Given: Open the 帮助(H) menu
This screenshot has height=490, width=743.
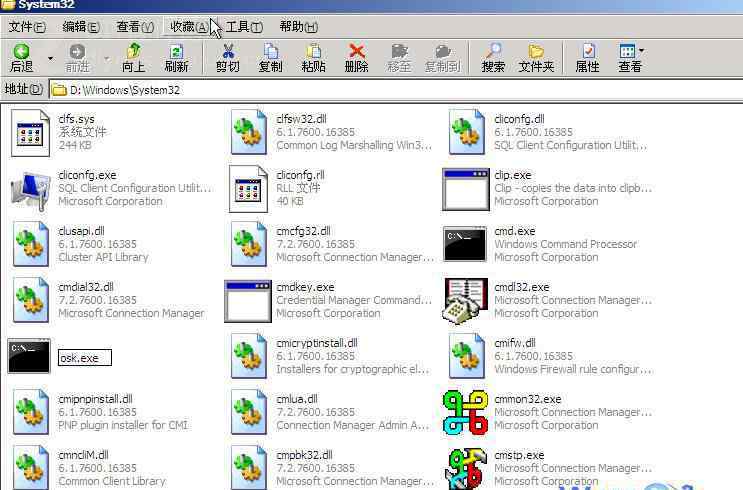Looking at the screenshot, I should point(299,27).
